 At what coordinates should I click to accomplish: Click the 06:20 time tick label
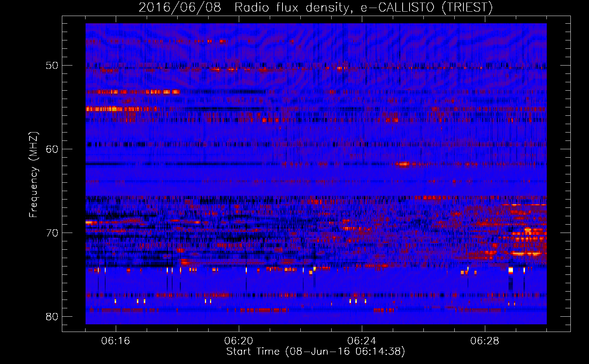[238, 341]
